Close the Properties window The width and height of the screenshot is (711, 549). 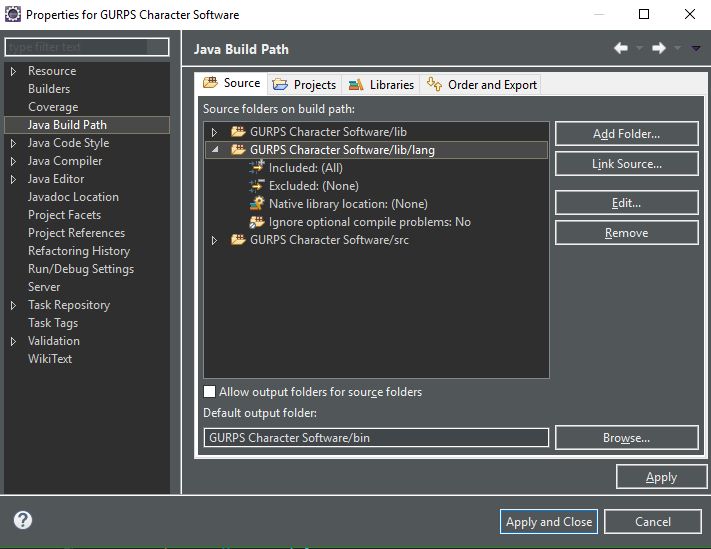coord(690,14)
